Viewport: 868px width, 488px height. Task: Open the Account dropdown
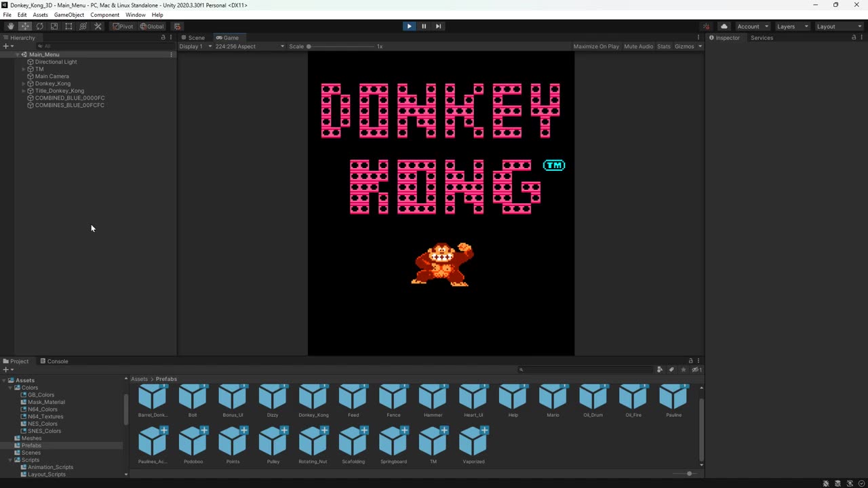tap(752, 26)
